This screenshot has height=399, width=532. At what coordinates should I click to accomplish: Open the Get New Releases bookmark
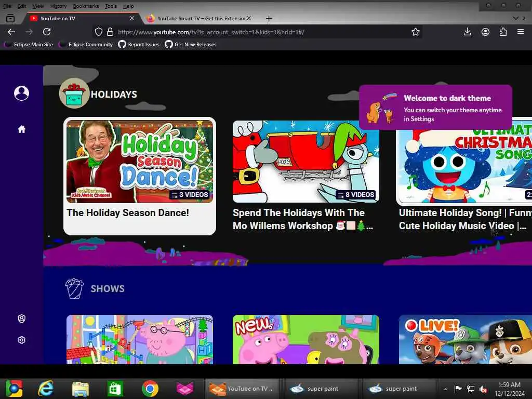(191, 45)
